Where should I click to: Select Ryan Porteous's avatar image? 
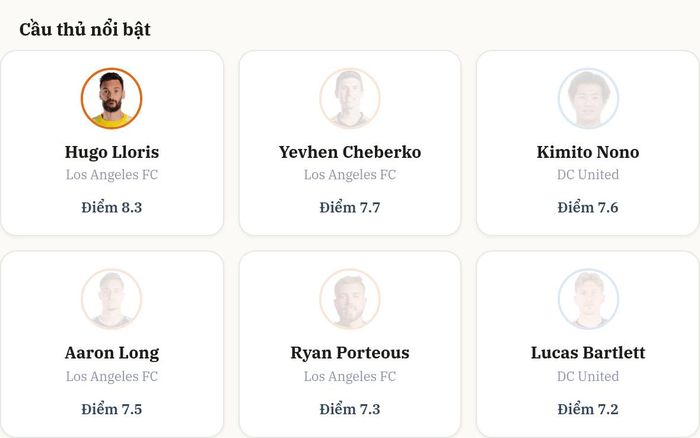(x=350, y=299)
